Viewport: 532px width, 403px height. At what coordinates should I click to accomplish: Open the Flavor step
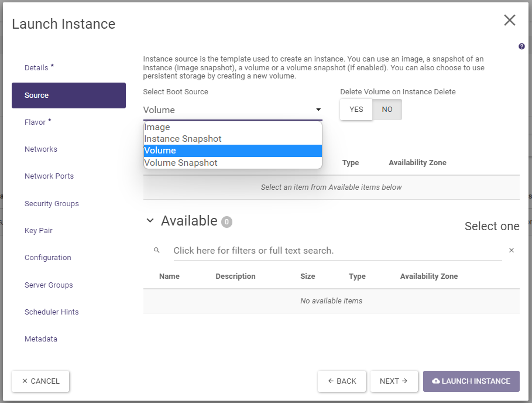[35, 122]
